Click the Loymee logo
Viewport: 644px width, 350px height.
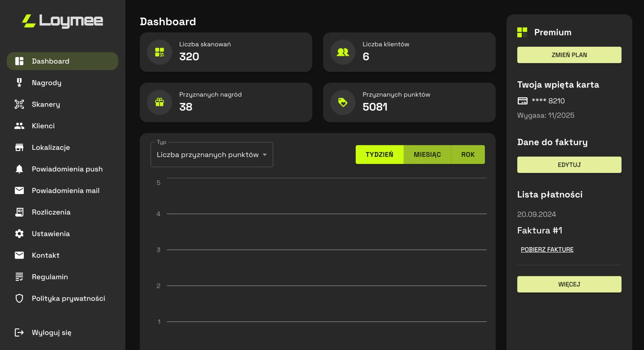62,21
